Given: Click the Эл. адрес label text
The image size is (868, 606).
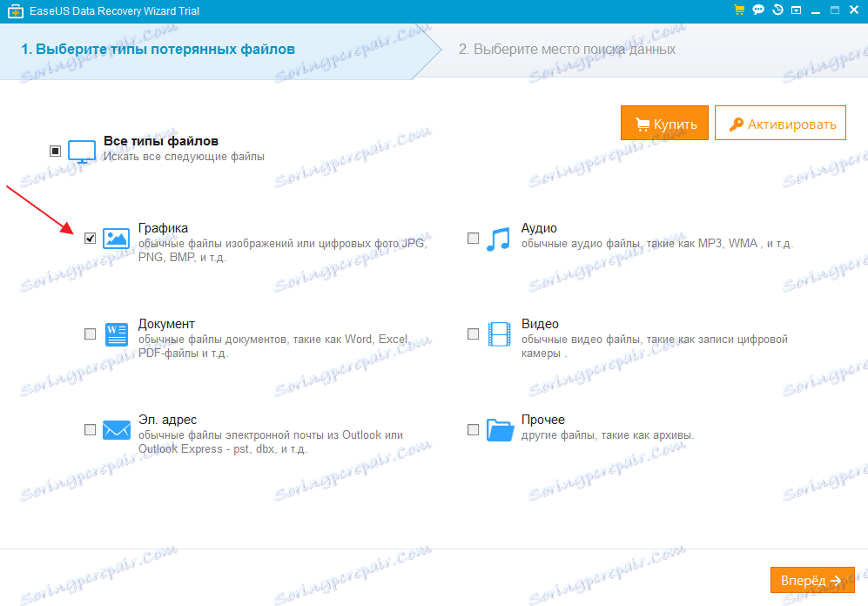Looking at the screenshot, I should [x=167, y=420].
